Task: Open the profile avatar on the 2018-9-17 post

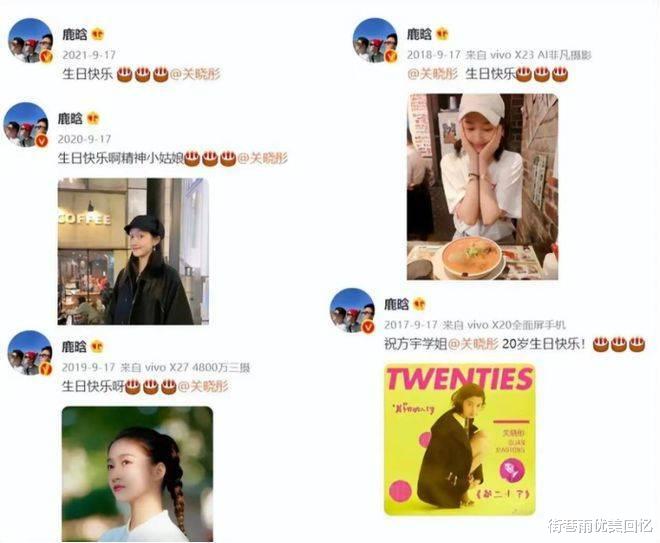Action: [375, 40]
